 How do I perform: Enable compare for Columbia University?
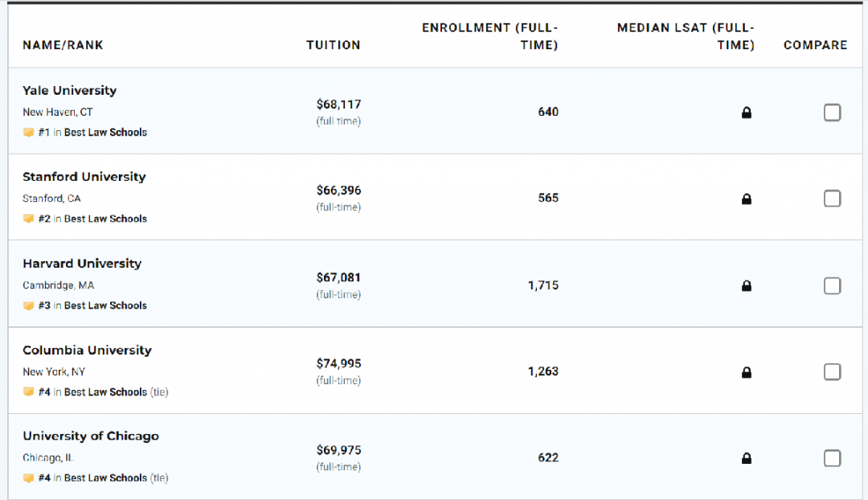point(832,371)
